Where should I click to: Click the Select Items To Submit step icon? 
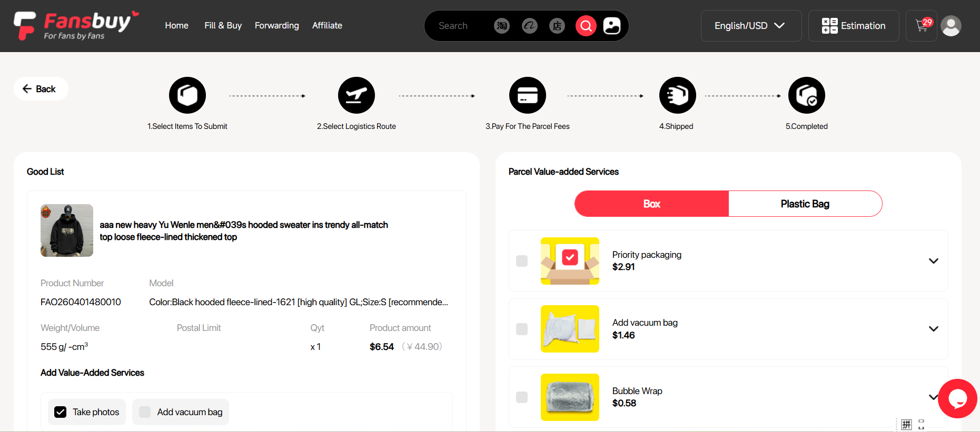pyautogui.click(x=187, y=95)
